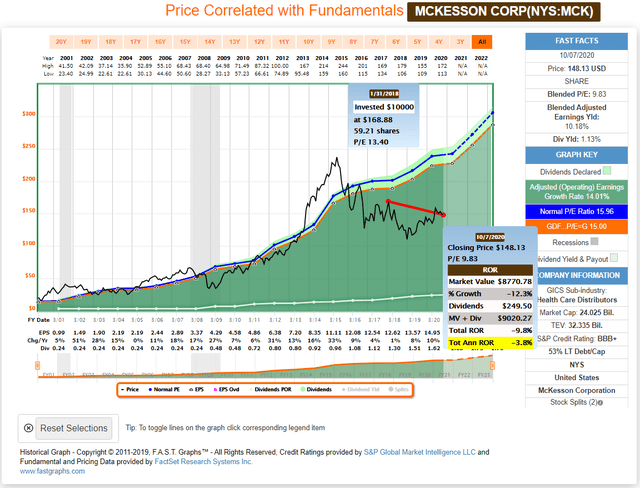
Task: Switch to the 14Y time range
Action: [x=210, y=42]
